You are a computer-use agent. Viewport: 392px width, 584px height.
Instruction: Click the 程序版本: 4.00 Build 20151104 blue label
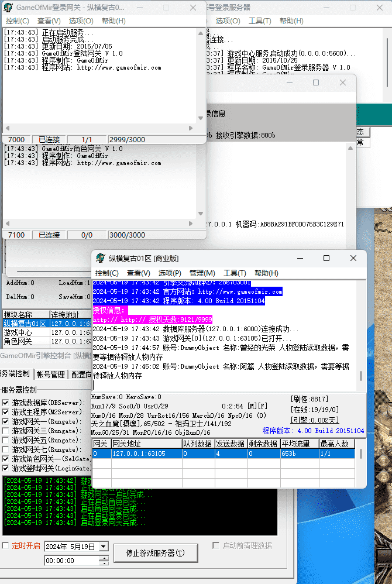click(x=313, y=431)
